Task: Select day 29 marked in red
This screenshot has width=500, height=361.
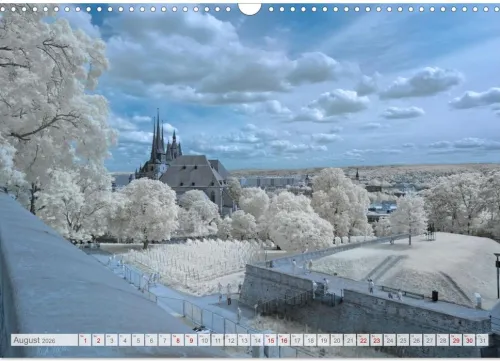Action: point(456,340)
